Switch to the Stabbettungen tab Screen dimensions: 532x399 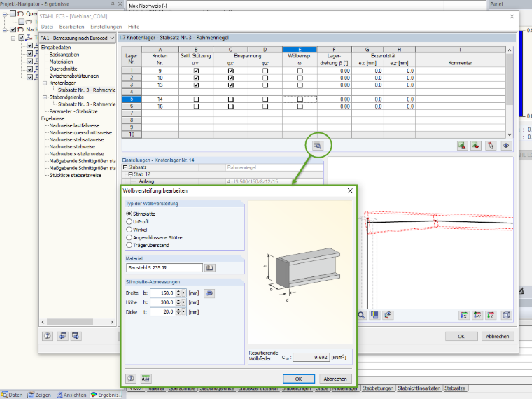pos(378,388)
